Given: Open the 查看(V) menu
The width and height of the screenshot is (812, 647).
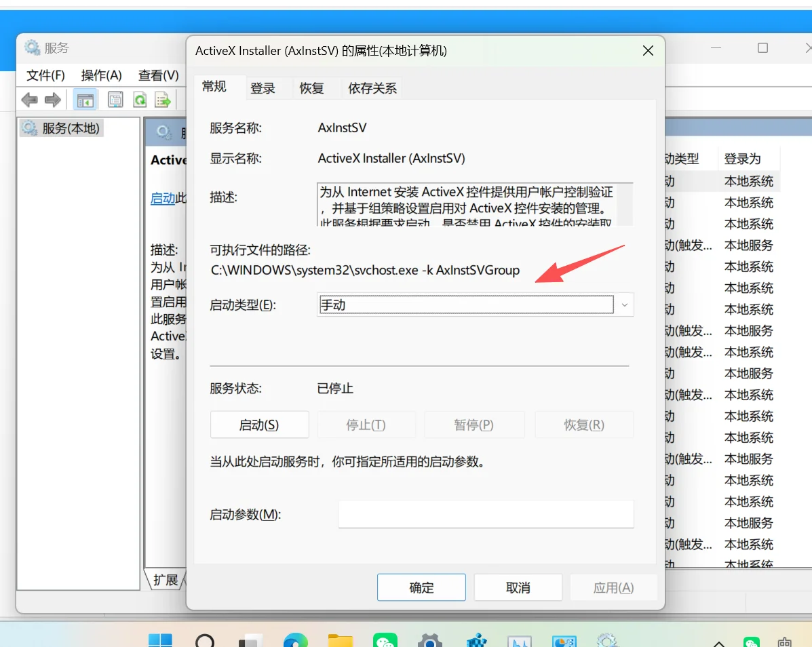Looking at the screenshot, I should tap(159, 75).
